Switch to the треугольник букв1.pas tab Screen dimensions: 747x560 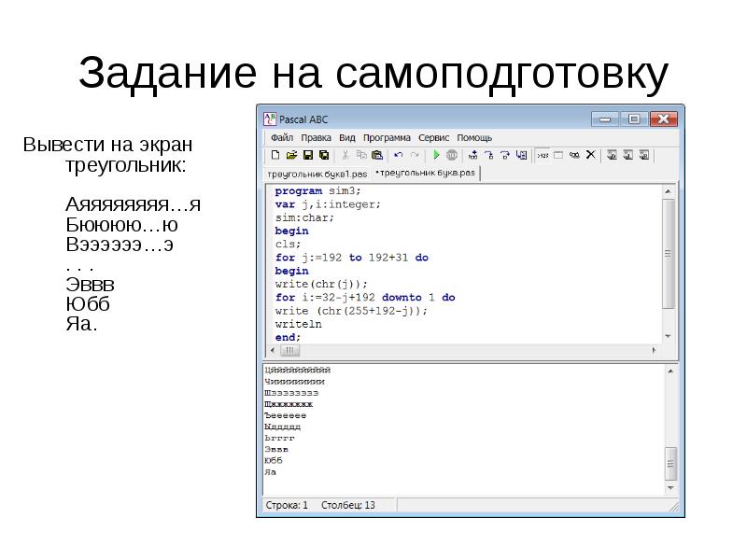317,174
